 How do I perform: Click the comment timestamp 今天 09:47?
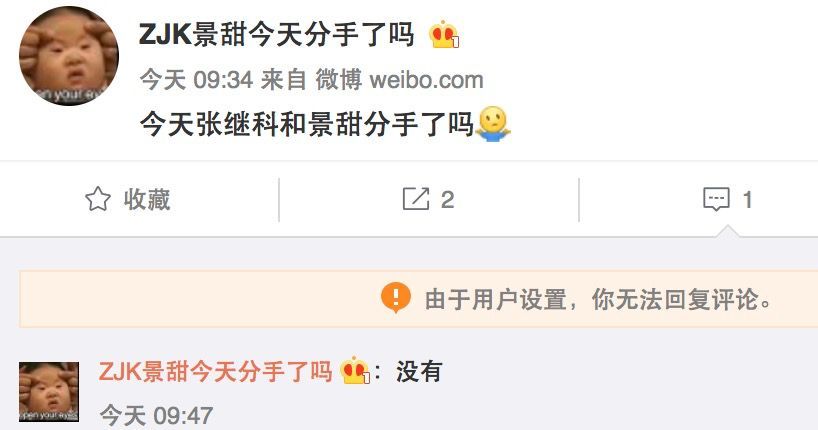coord(156,416)
